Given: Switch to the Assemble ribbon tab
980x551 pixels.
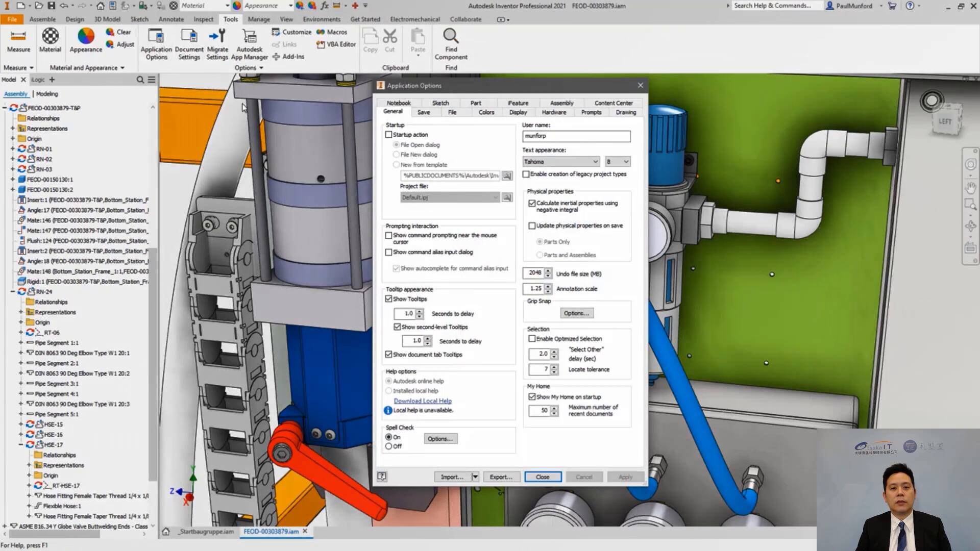Looking at the screenshot, I should [x=42, y=19].
